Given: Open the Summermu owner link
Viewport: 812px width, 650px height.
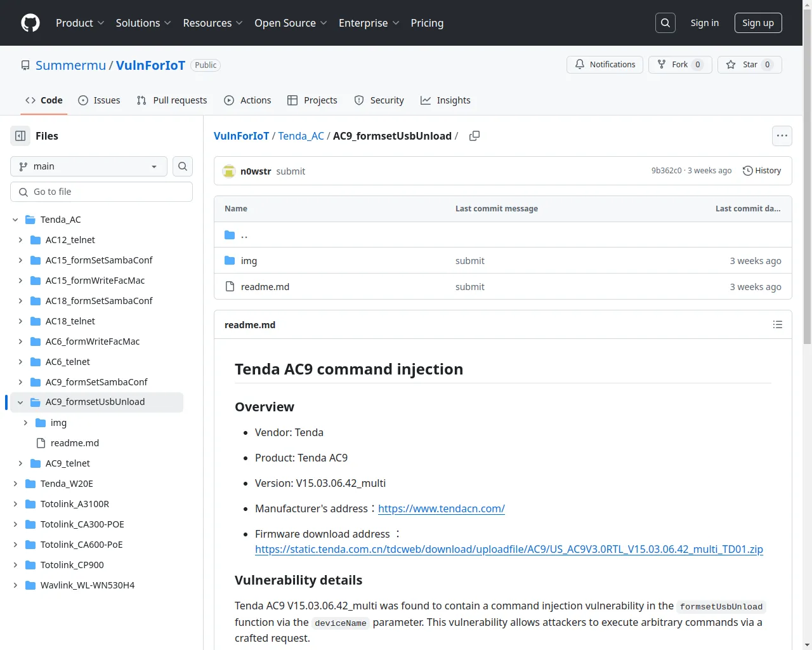Looking at the screenshot, I should tap(71, 65).
